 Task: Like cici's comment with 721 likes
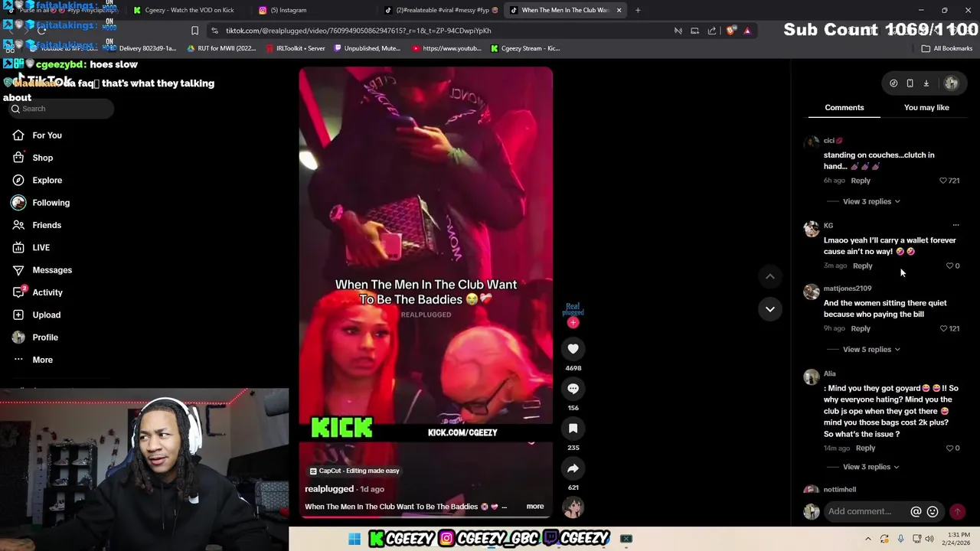943,181
